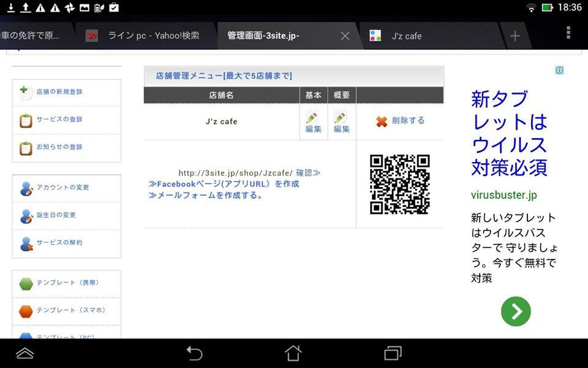Image resolution: width=588 pixels, height=368 pixels.
Task: Click the clipboard icon beside サービスの登録
Action: point(26,121)
